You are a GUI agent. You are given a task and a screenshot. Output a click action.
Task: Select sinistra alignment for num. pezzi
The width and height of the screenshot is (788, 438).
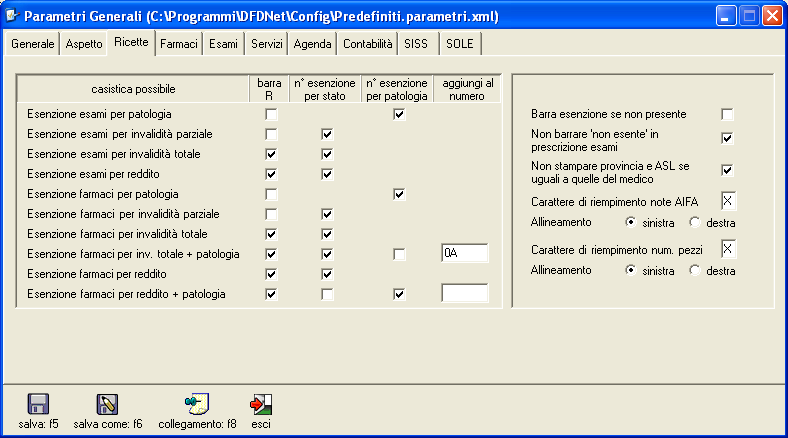click(x=631, y=271)
